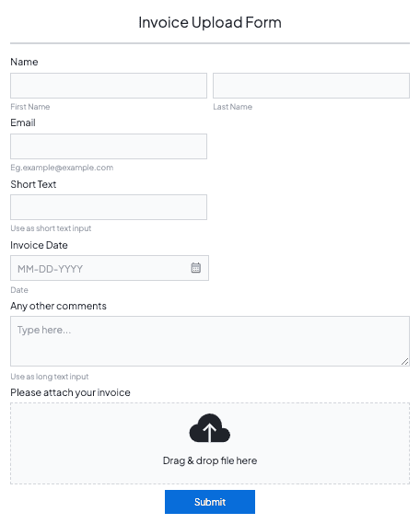Click the Invoice Date label

(39, 245)
